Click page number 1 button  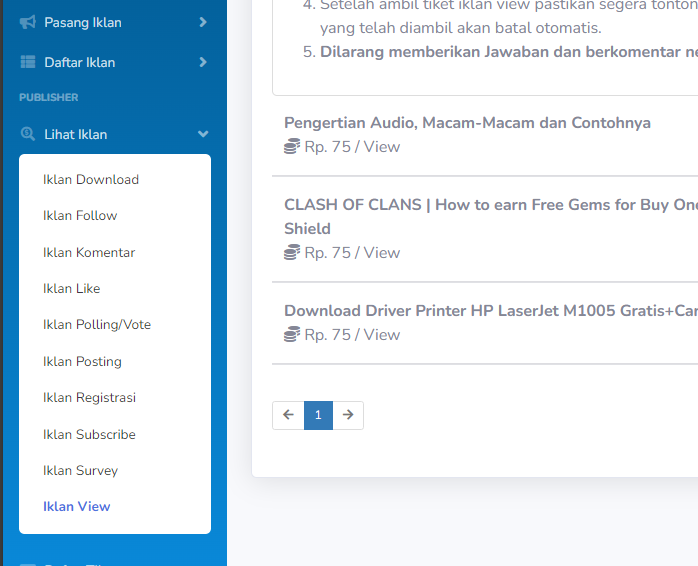318,415
